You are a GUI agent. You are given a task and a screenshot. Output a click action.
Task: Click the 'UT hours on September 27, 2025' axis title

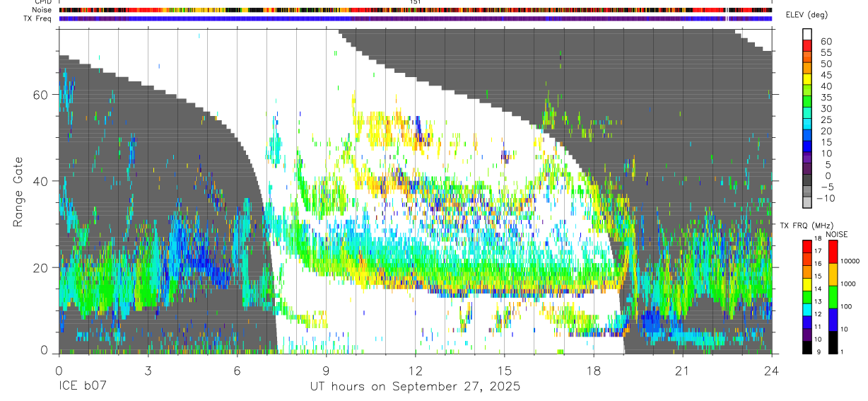415,387
